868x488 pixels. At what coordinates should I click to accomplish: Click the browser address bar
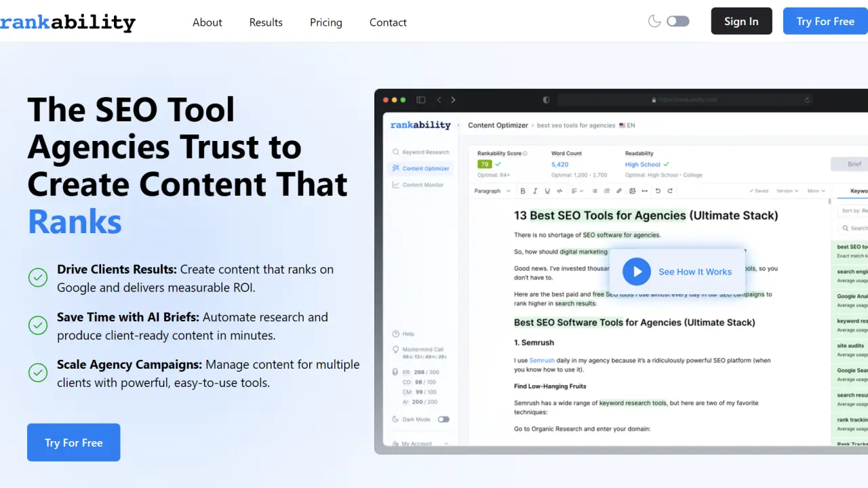[x=686, y=100]
